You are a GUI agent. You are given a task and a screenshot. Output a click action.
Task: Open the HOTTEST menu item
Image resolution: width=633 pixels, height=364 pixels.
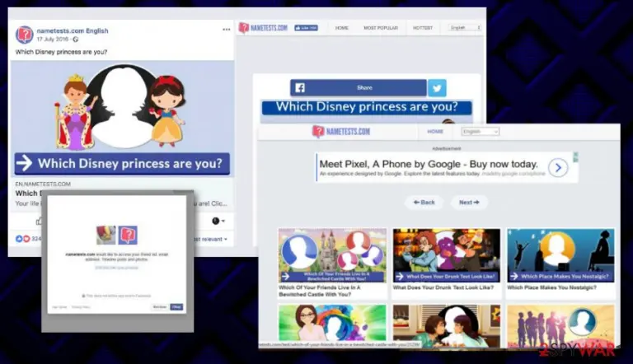423,28
